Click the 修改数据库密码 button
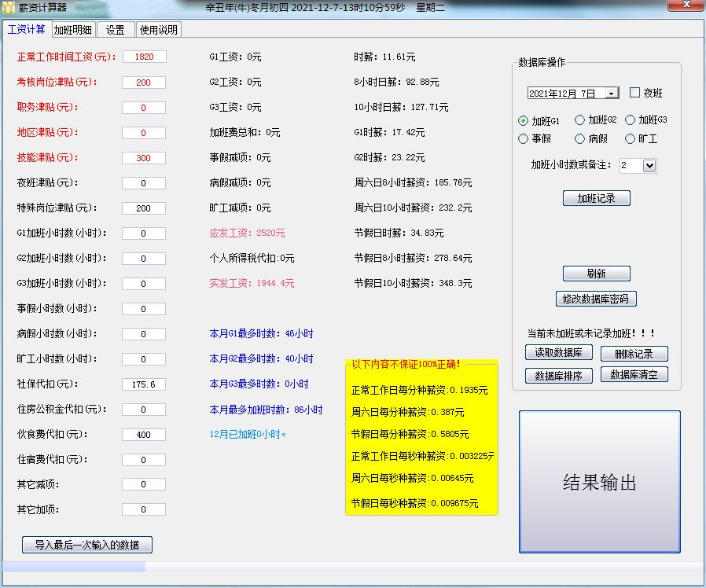This screenshot has height=588, width=706. point(596,299)
